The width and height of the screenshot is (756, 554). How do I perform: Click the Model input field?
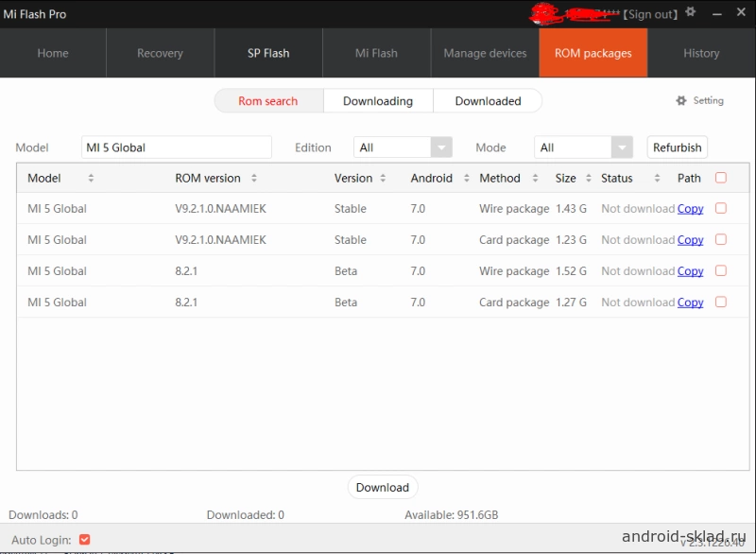(176, 147)
